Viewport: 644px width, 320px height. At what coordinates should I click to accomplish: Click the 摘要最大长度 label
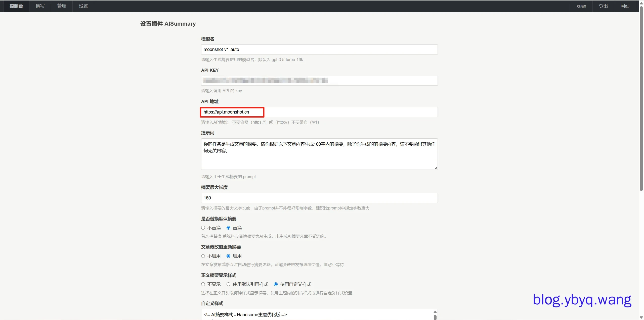coord(214,187)
